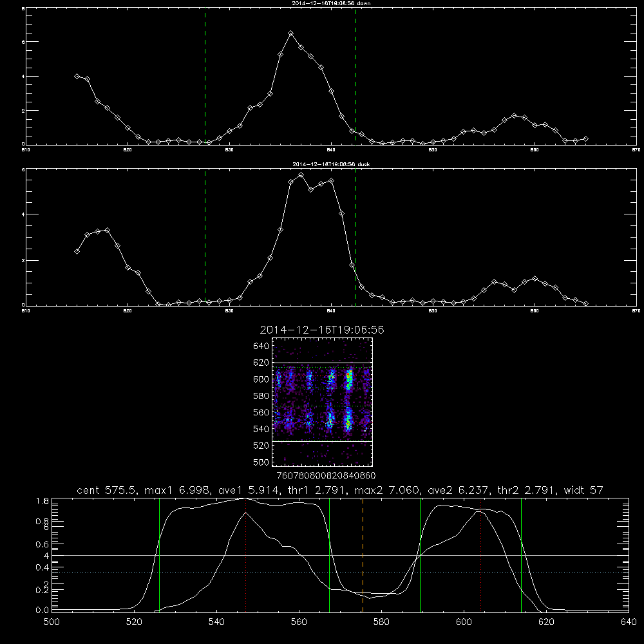Select the 'widt 57' value
The image size is (644, 644).
pos(583,490)
